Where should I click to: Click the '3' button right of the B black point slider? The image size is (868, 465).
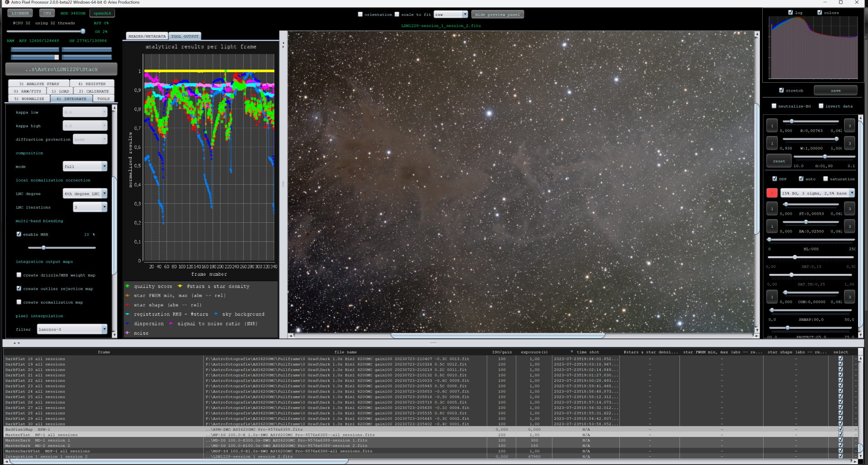coord(849,126)
